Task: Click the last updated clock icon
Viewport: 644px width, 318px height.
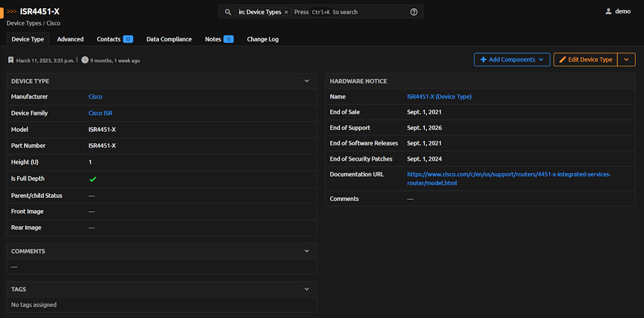Action: [85, 60]
